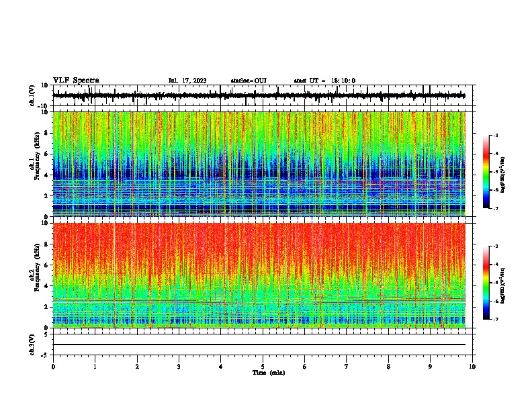
Task: Click the flat ch.3 voltage line
Action: pyautogui.click(x=259, y=345)
